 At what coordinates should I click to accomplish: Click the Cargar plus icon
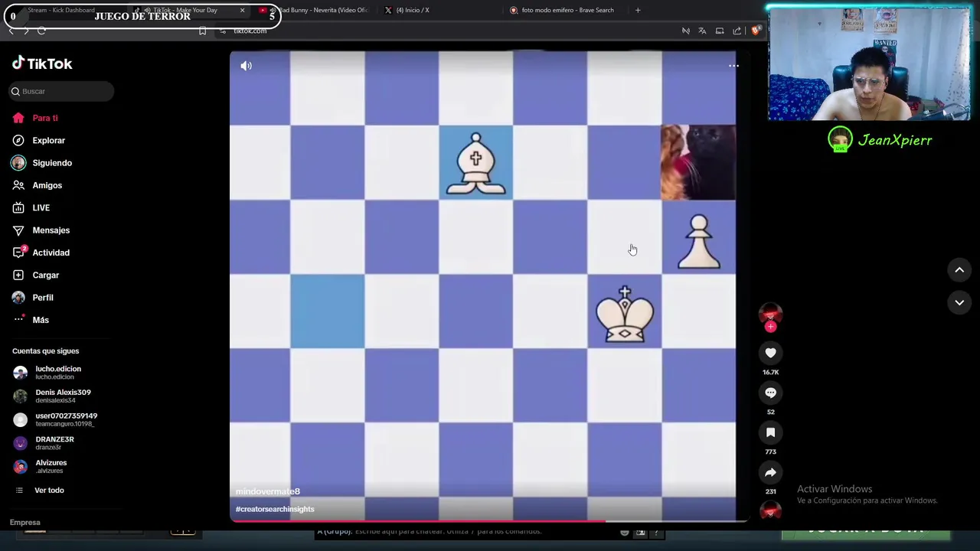tap(18, 275)
